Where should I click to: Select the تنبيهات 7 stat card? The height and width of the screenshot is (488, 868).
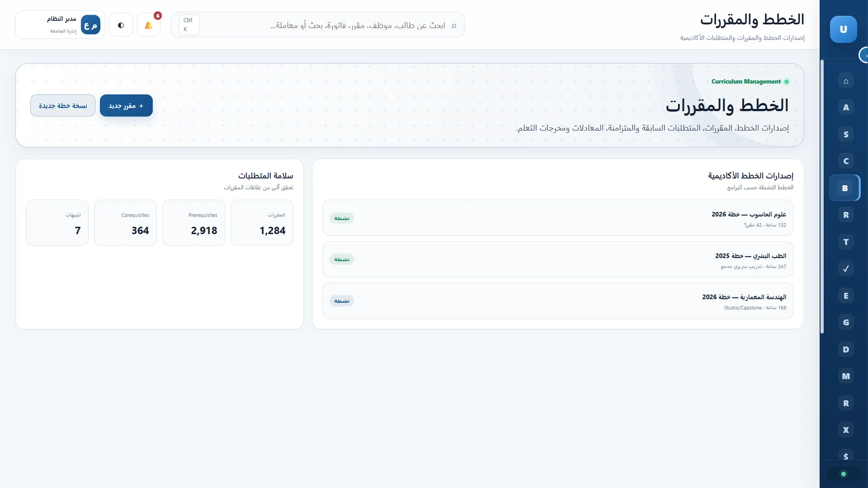click(x=57, y=223)
